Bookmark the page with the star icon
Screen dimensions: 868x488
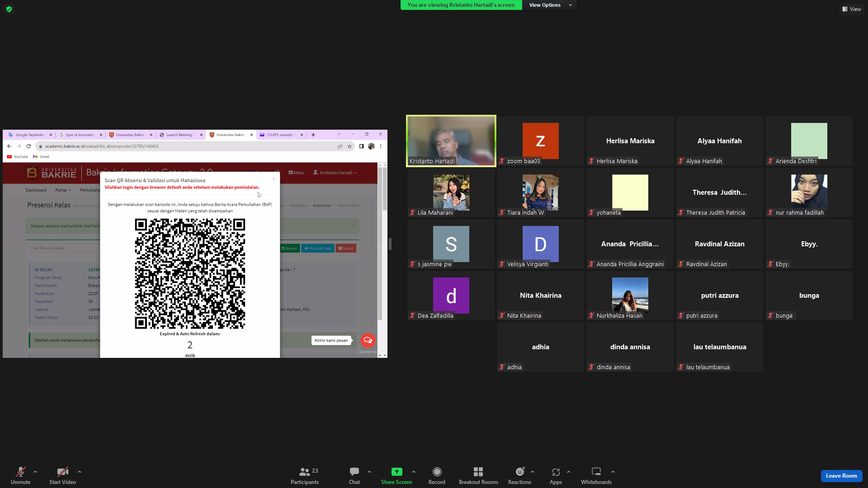pos(349,146)
